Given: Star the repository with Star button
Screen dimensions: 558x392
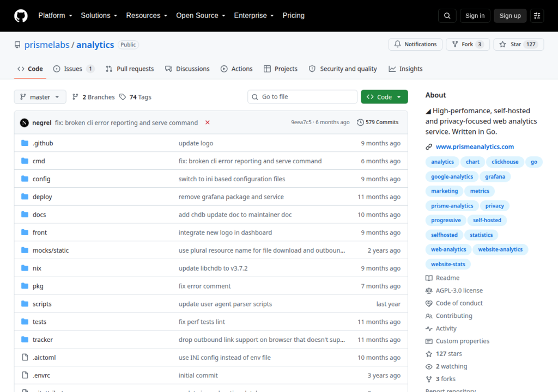Looking at the screenshot, I should pyautogui.click(x=519, y=45).
